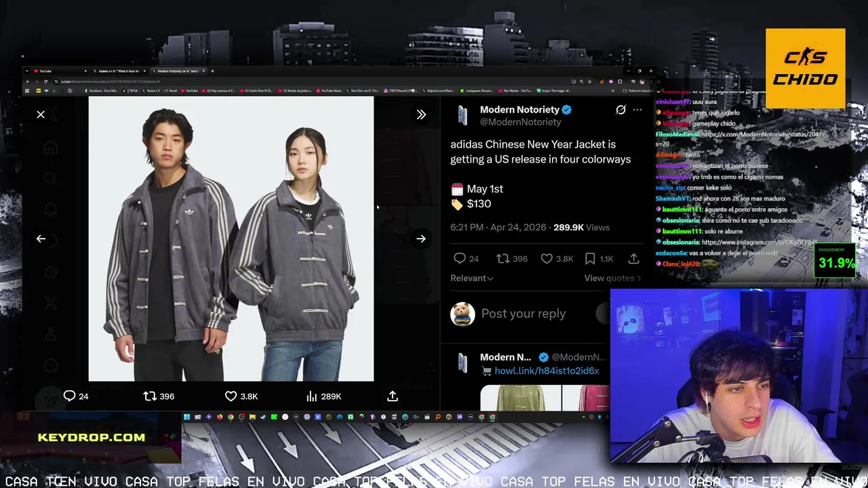This screenshot has width=868, height=488.
Task: Open the post's three-dot More menu
Action: click(637, 109)
